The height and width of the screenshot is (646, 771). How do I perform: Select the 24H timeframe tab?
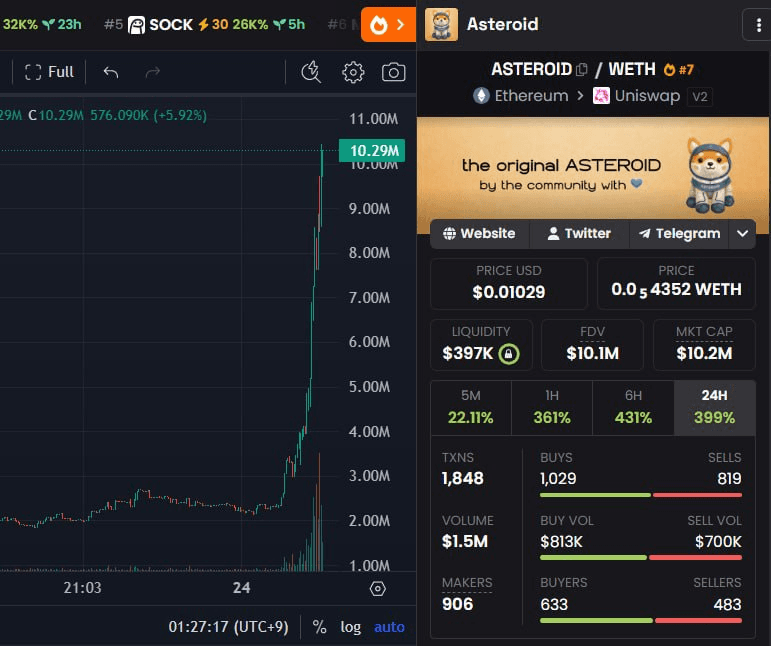coord(714,408)
